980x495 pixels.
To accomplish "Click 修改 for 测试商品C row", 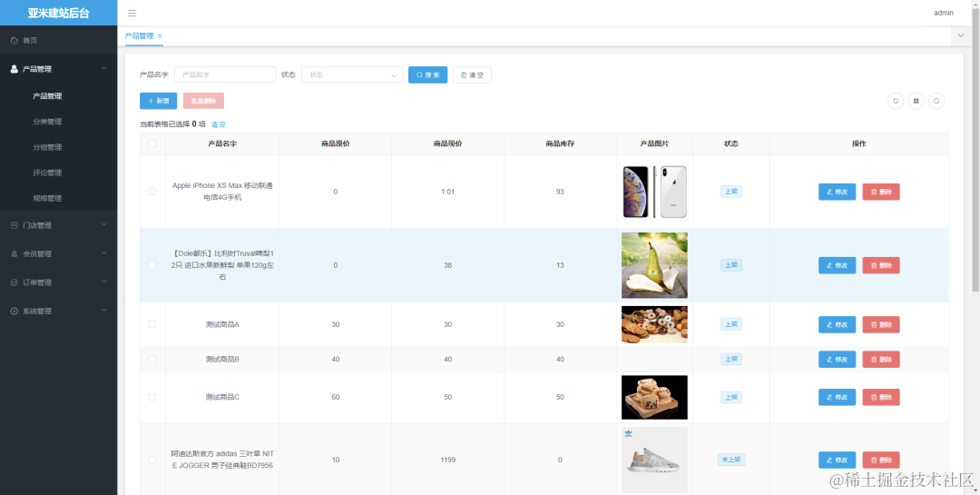I will click(837, 397).
